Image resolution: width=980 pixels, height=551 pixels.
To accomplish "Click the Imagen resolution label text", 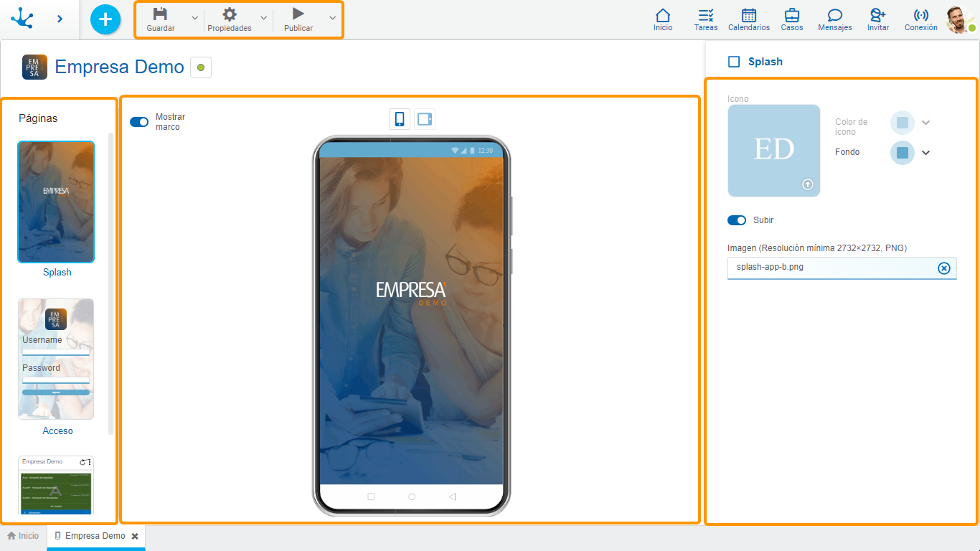I will click(817, 248).
